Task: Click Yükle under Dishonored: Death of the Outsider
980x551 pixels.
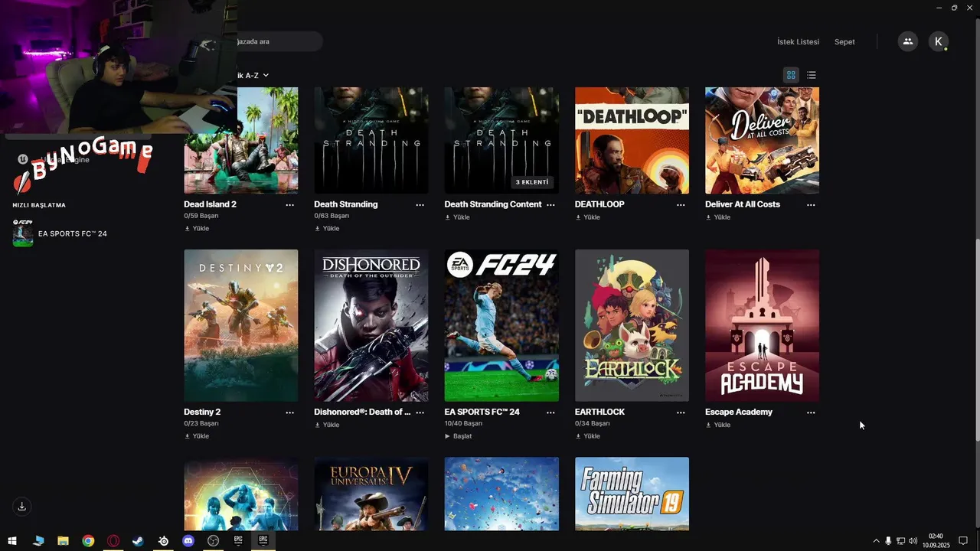Action: pos(327,425)
